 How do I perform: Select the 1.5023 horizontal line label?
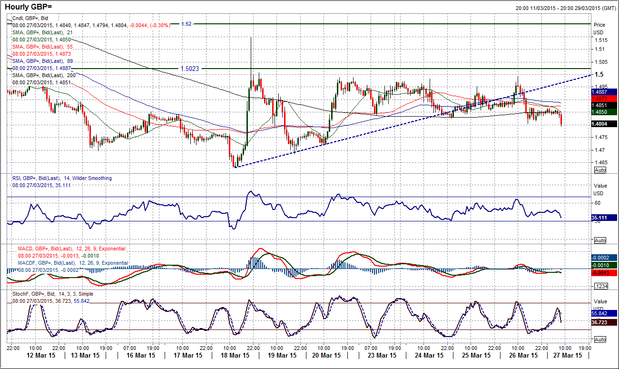click(190, 69)
